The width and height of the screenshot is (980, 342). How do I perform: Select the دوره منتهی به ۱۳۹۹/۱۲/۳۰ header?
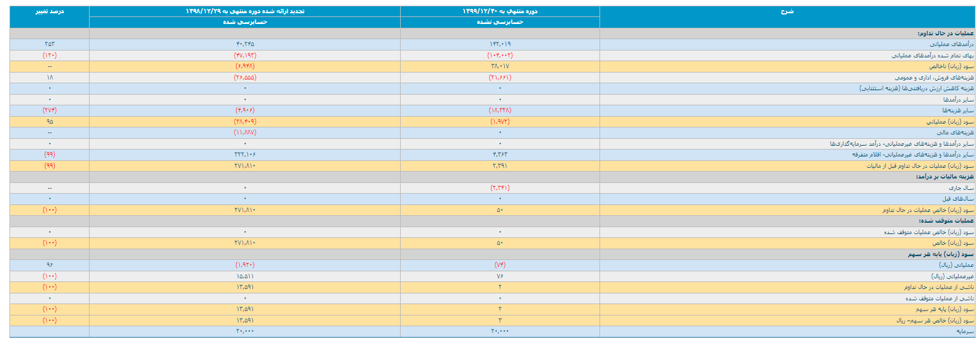(499, 11)
